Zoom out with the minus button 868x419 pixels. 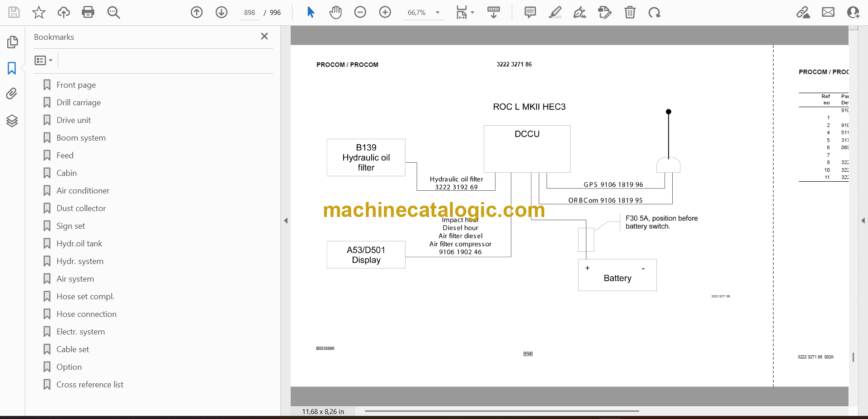coord(360,12)
